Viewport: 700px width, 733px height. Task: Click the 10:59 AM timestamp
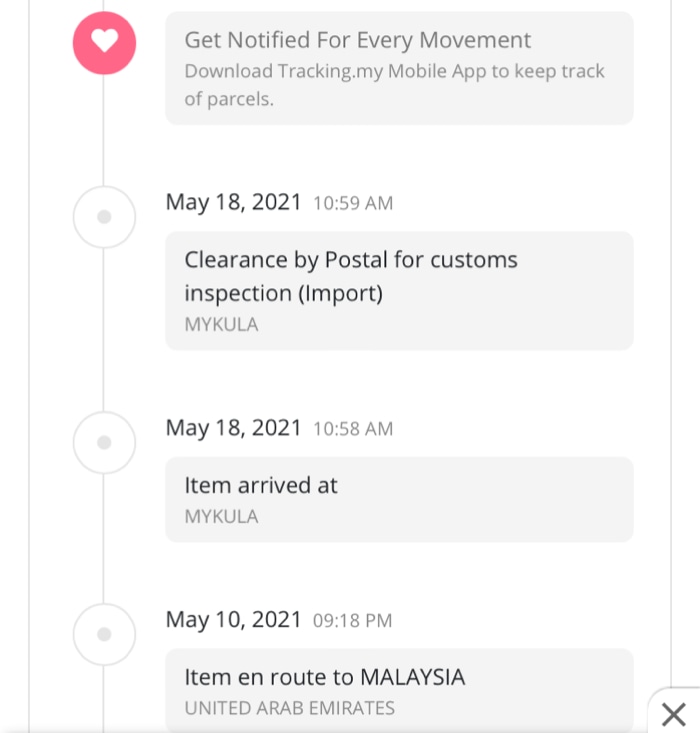[x=353, y=203]
